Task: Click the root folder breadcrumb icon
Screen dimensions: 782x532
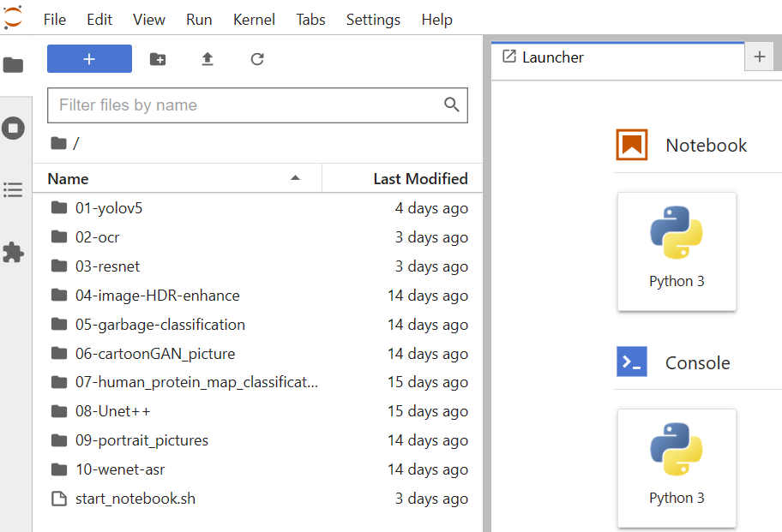Action: [59, 143]
